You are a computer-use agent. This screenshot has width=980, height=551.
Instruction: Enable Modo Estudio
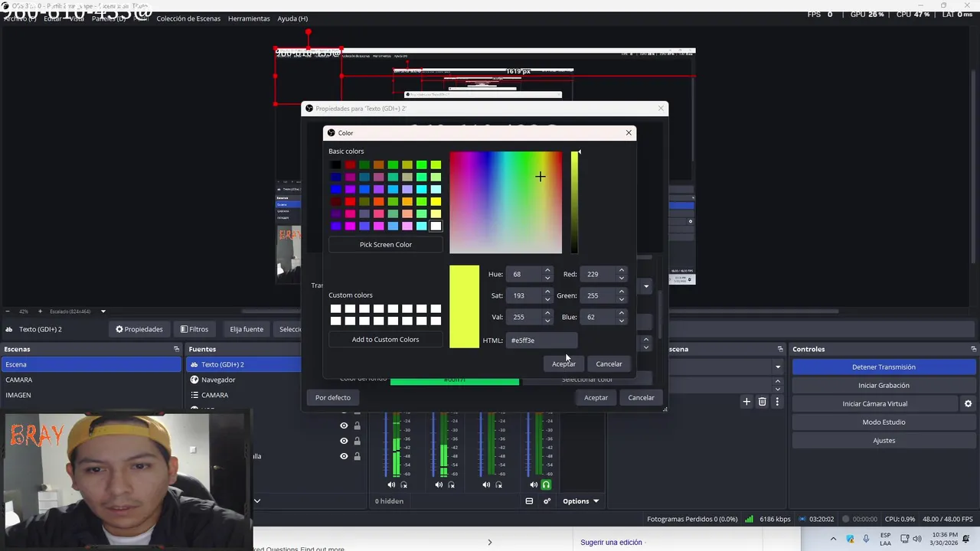(x=884, y=422)
